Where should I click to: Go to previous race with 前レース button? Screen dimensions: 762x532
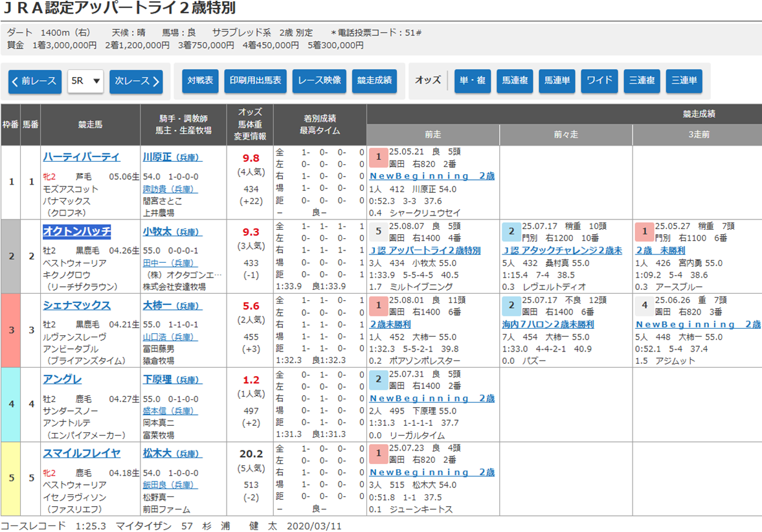point(35,82)
